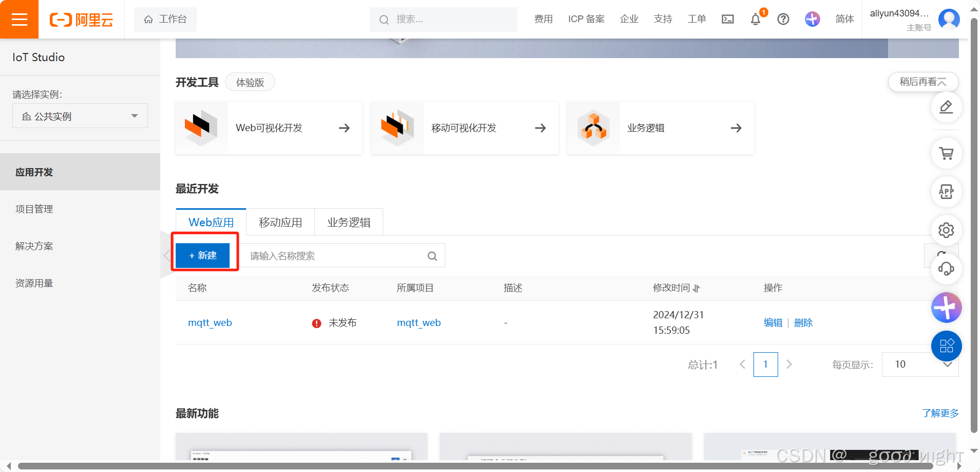The height and width of the screenshot is (472, 980).
Task: Click the floating blue grid apps button
Action: click(946, 346)
